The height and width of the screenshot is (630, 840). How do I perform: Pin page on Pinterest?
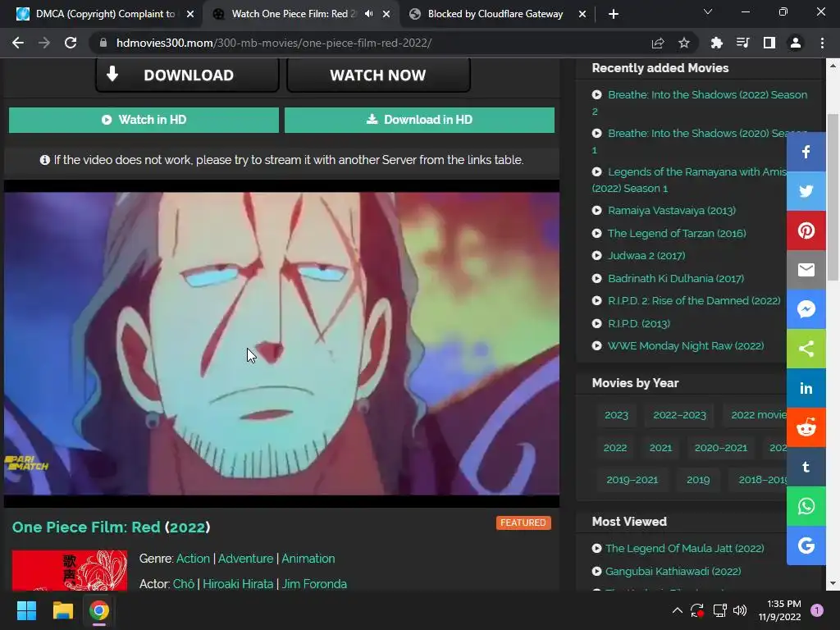coord(806,231)
